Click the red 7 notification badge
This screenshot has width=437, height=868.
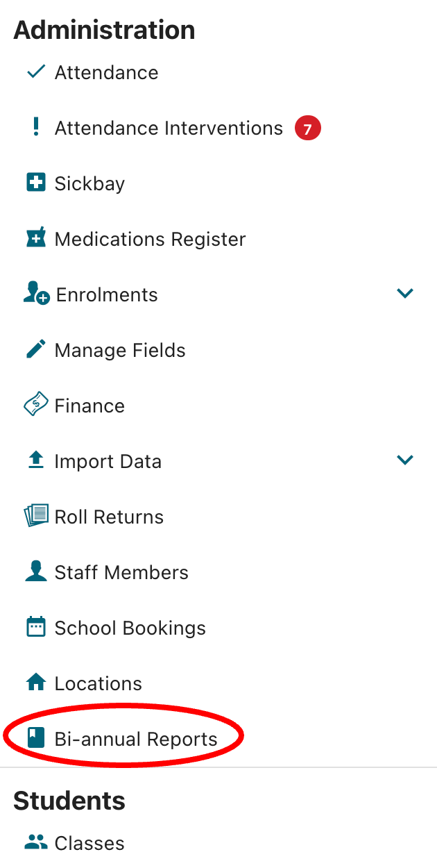307,128
